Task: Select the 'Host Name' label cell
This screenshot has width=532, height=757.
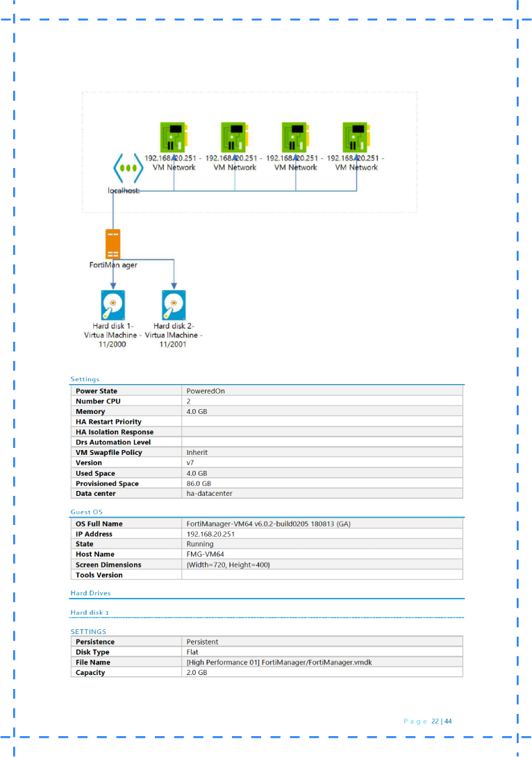Action: click(126, 554)
